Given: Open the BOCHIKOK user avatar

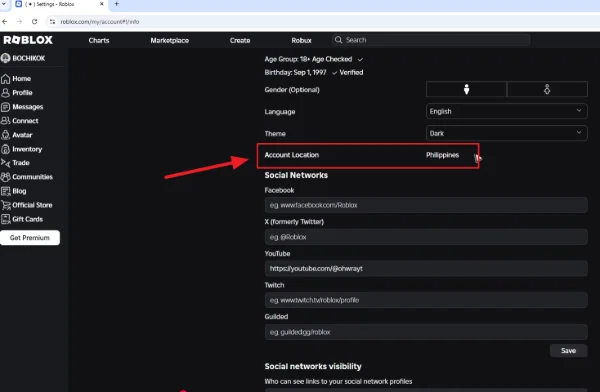Looking at the screenshot, I should click(x=5, y=58).
